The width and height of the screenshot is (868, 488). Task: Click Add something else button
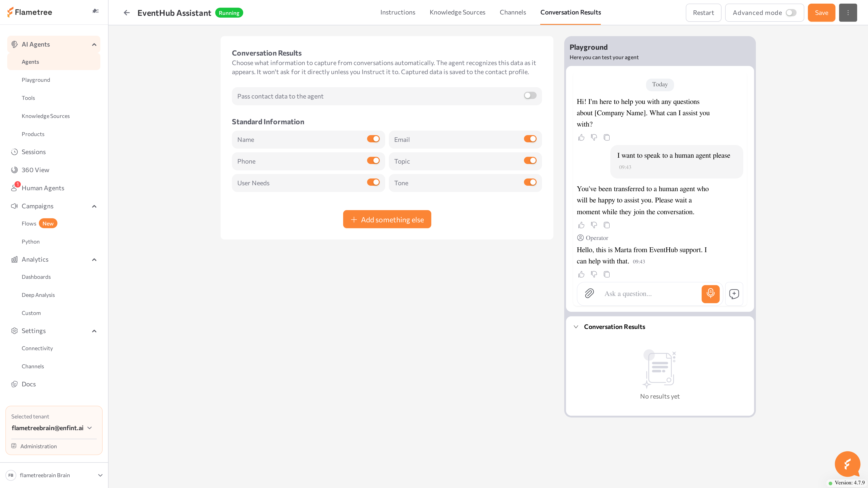387,219
